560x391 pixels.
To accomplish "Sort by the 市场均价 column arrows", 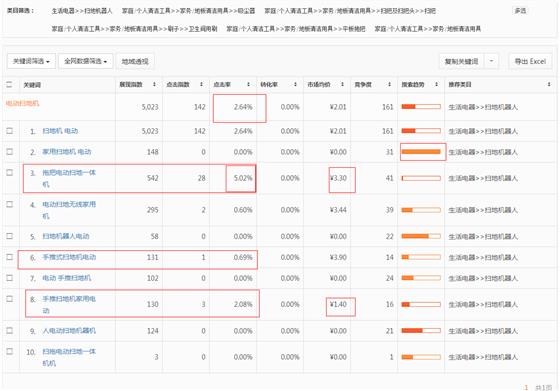I will pos(342,85).
